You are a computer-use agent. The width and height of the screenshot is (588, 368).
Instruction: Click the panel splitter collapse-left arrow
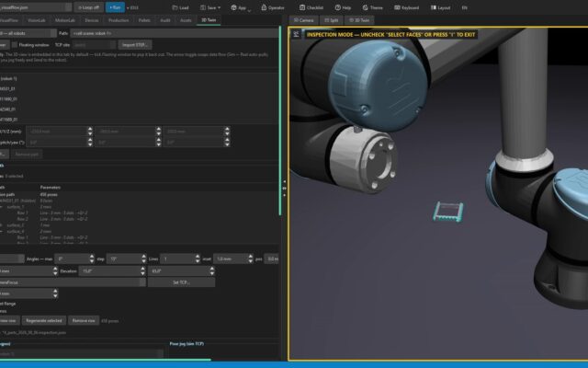click(284, 182)
